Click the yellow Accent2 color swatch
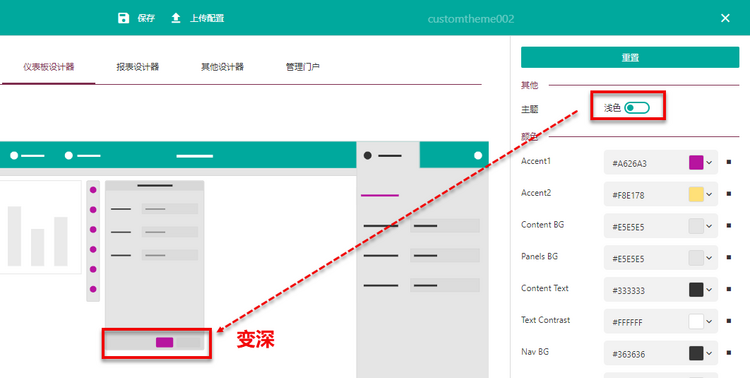The image size is (750, 378). coord(696,194)
